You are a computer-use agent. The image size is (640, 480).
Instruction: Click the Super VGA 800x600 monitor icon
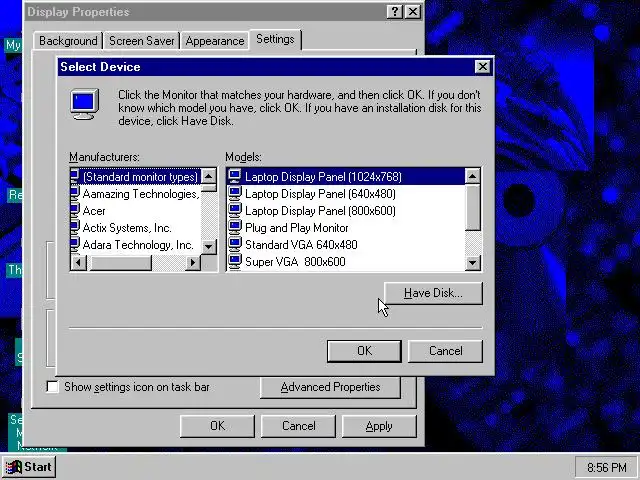pos(235,261)
